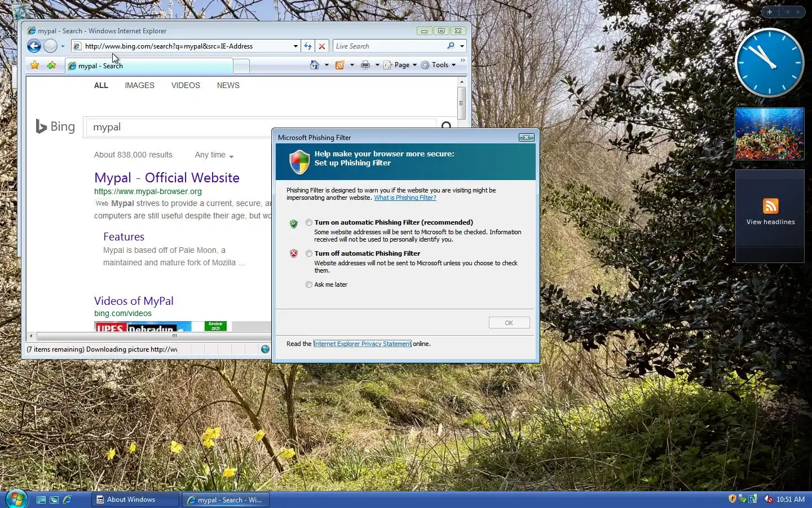Switch to Bing VIDEOS tab

(186, 85)
